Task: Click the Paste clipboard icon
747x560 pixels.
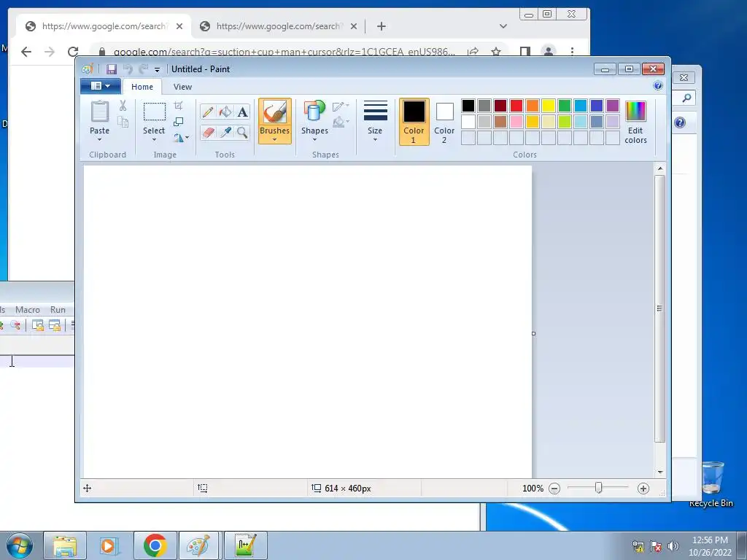Action: [99, 112]
